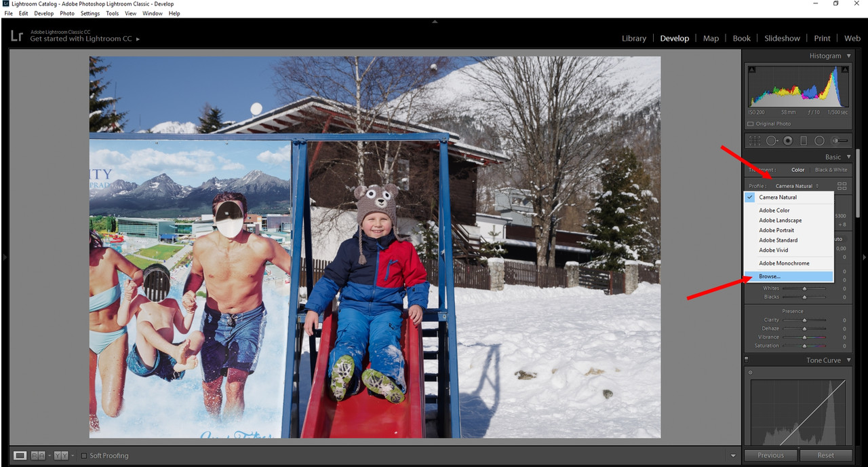Hide the top module picker panel

[434, 22]
